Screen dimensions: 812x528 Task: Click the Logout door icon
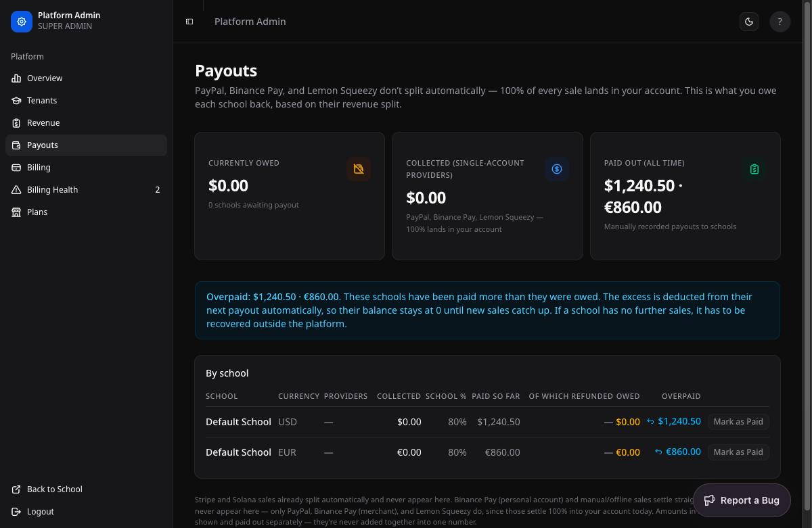pyautogui.click(x=16, y=512)
